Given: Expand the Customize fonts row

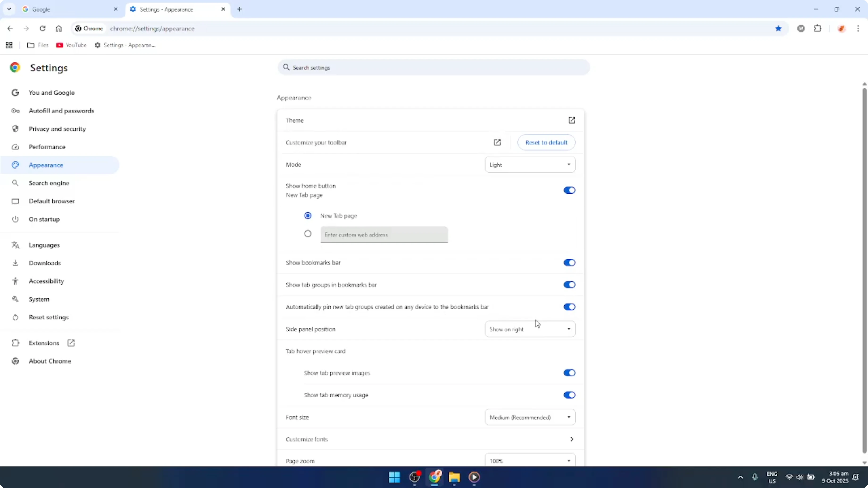Looking at the screenshot, I should pos(431,439).
